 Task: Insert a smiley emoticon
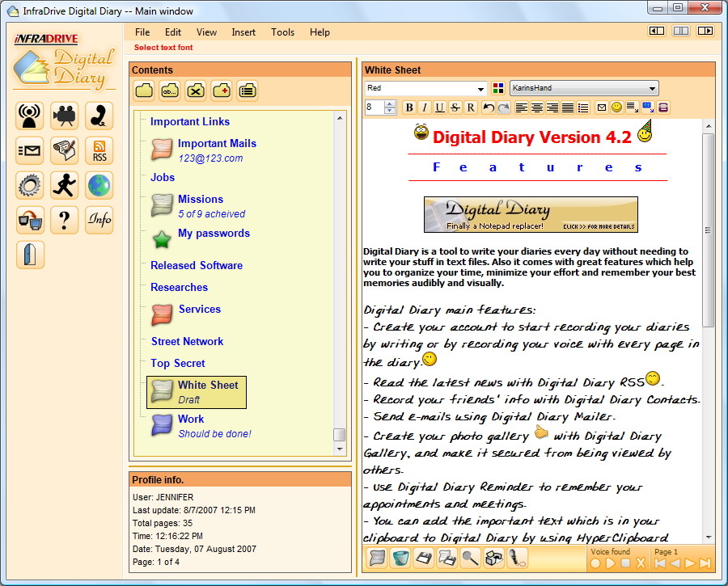coord(616,108)
